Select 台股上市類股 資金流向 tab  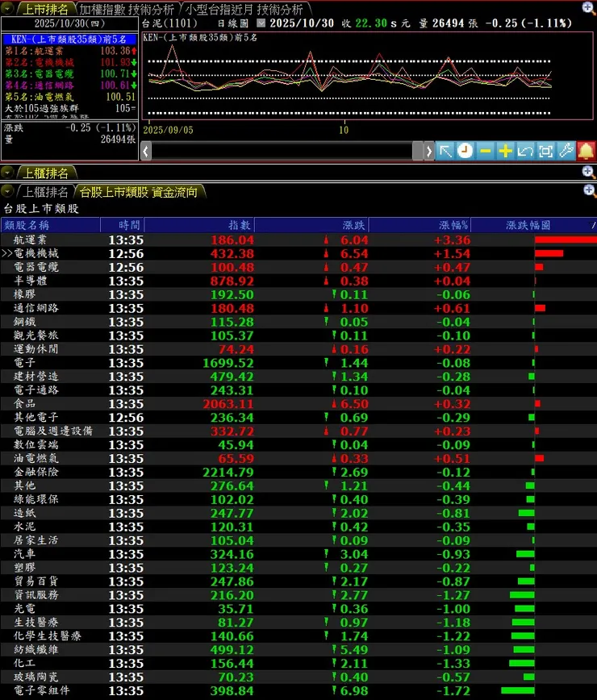[x=139, y=192]
